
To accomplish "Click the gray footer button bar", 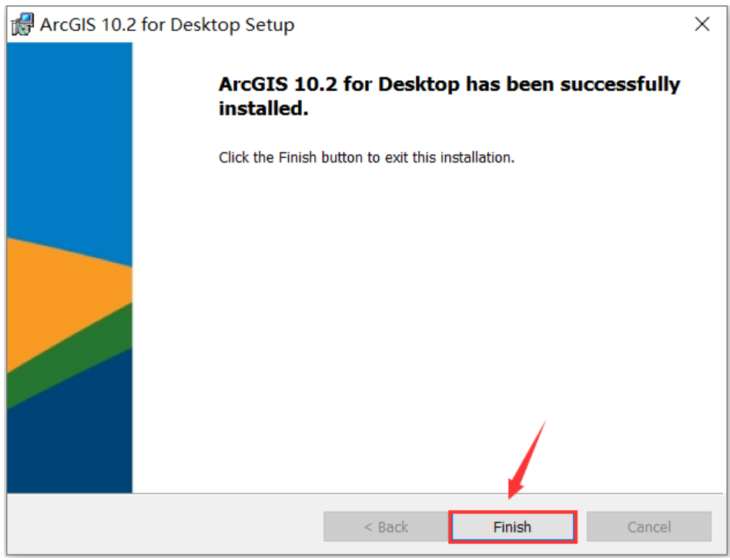I will tap(231, 527).
